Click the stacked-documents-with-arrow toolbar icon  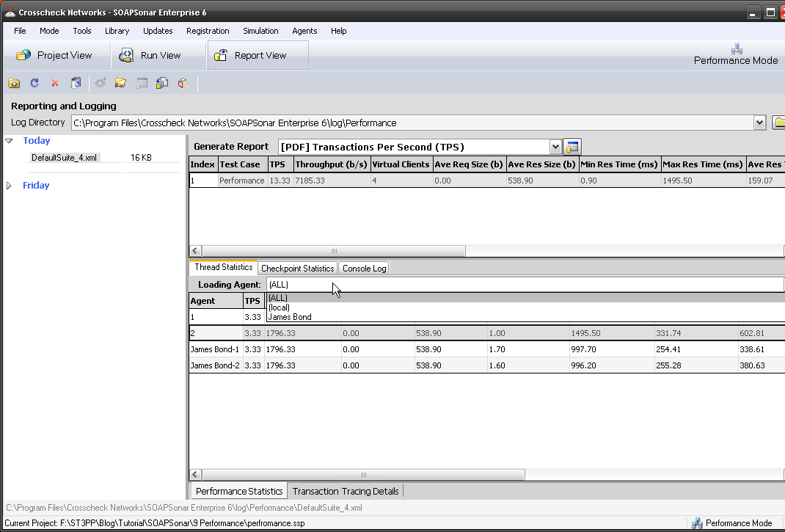point(162,83)
